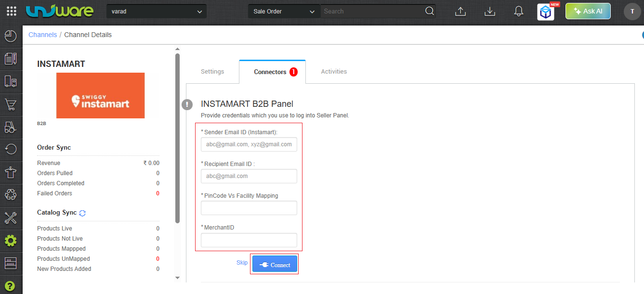Click the Products Not Live label
The image size is (644, 294).
tap(60, 239)
